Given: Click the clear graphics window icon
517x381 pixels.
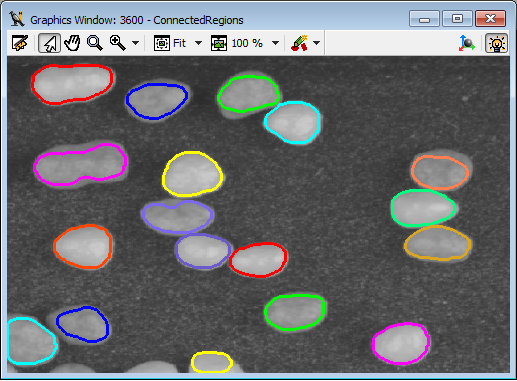Looking at the screenshot, I should (x=20, y=43).
